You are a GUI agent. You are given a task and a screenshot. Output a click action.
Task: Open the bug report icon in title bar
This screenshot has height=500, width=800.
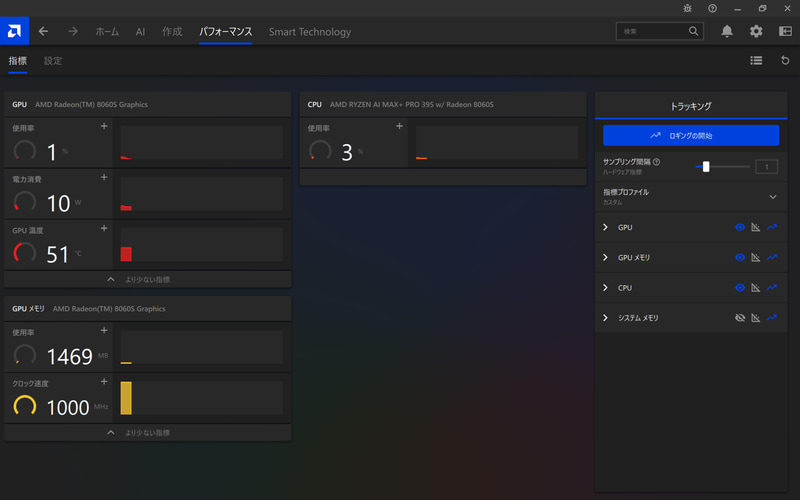click(x=687, y=8)
